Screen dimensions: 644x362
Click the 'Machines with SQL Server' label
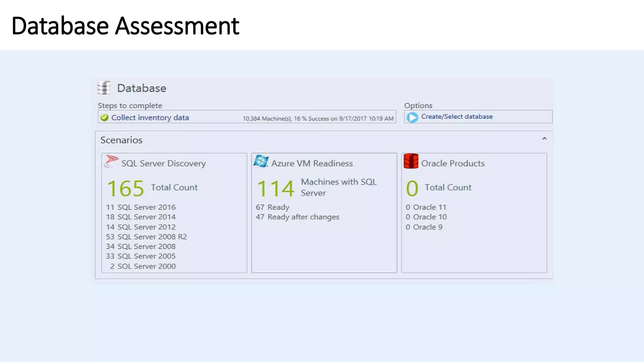click(x=339, y=187)
